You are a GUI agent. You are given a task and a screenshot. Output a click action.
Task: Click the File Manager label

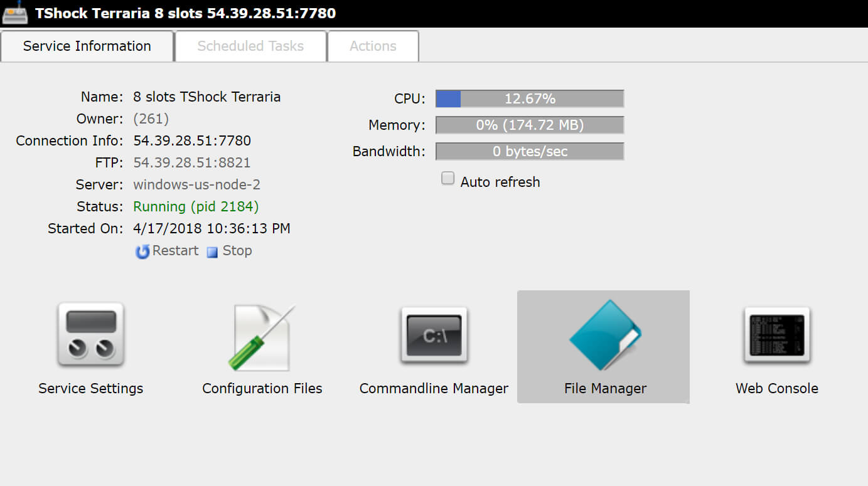point(605,389)
